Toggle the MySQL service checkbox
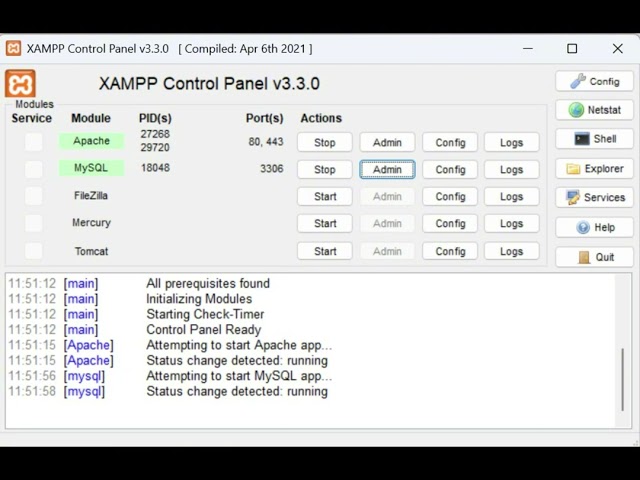 pos(34,169)
